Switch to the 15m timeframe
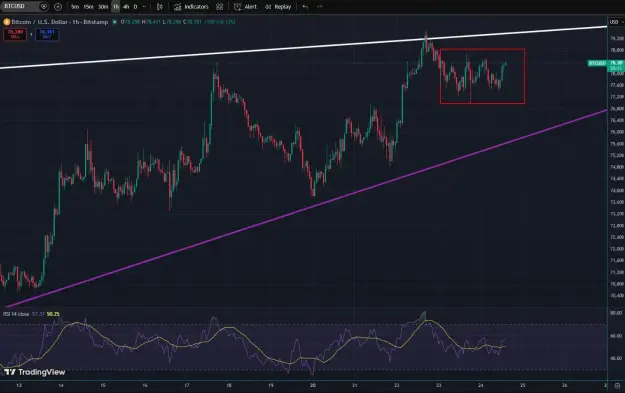The height and width of the screenshot is (393, 625). pyautogui.click(x=88, y=7)
